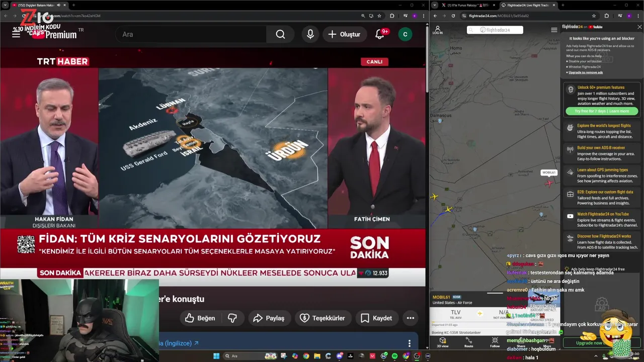Click the YouTube search magnifier button

tap(280, 34)
